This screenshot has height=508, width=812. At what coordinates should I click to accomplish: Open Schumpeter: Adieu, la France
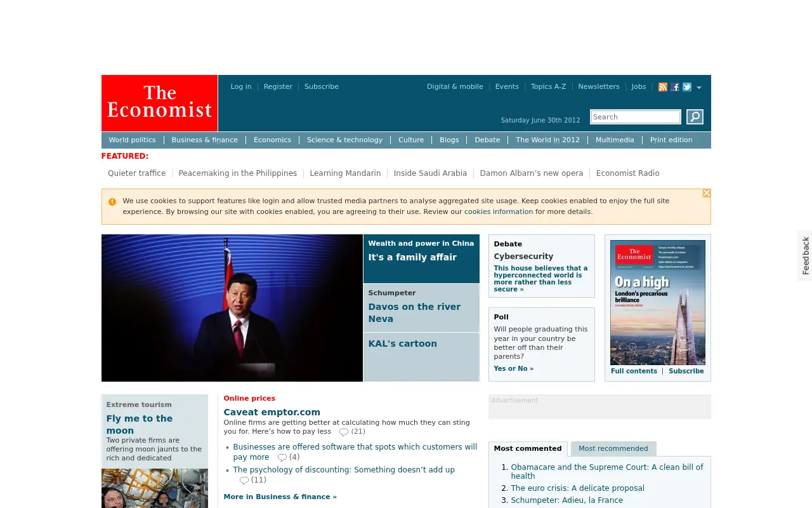click(566, 500)
